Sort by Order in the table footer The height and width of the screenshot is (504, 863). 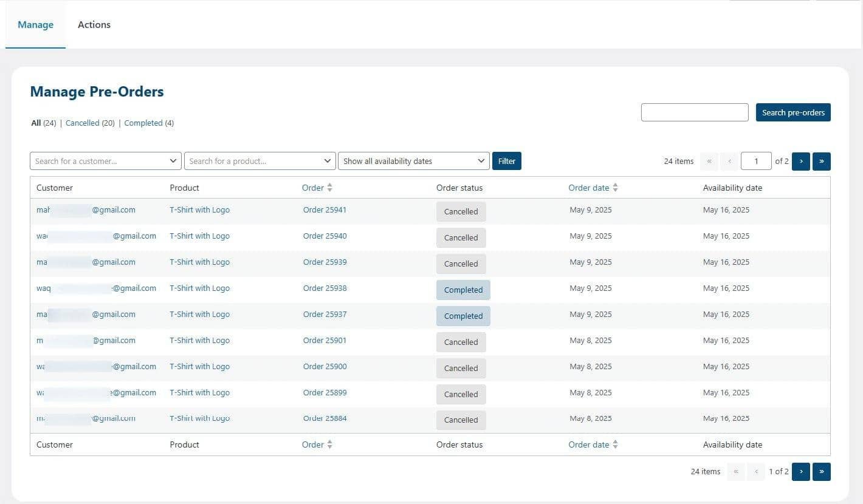(317, 444)
